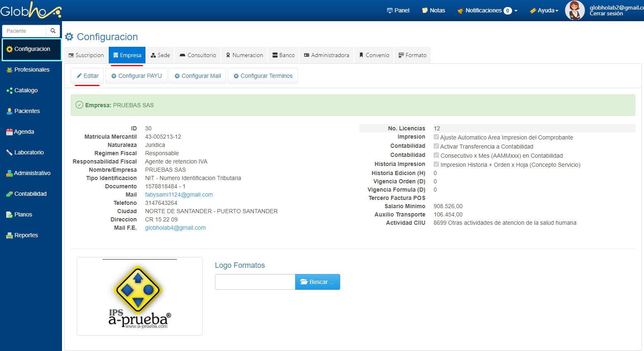The height and width of the screenshot is (351, 644).
Task: Open the Notificaciones dropdown
Action: (487, 10)
